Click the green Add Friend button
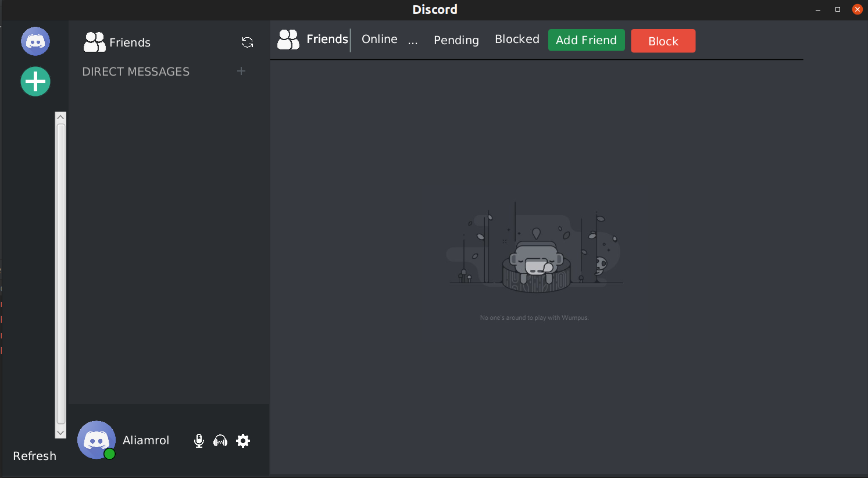This screenshot has width=868, height=478. [x=587, y=40]
